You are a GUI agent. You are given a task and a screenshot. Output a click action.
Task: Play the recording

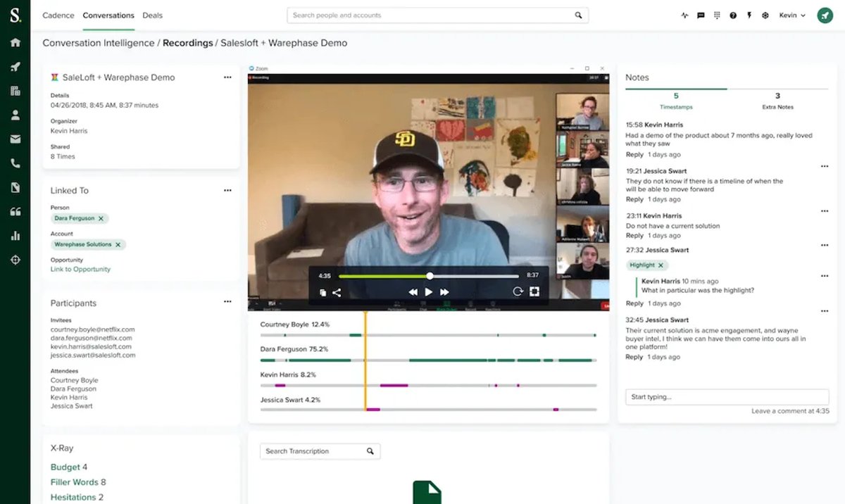pyautogui.click(x=429, y=292)
